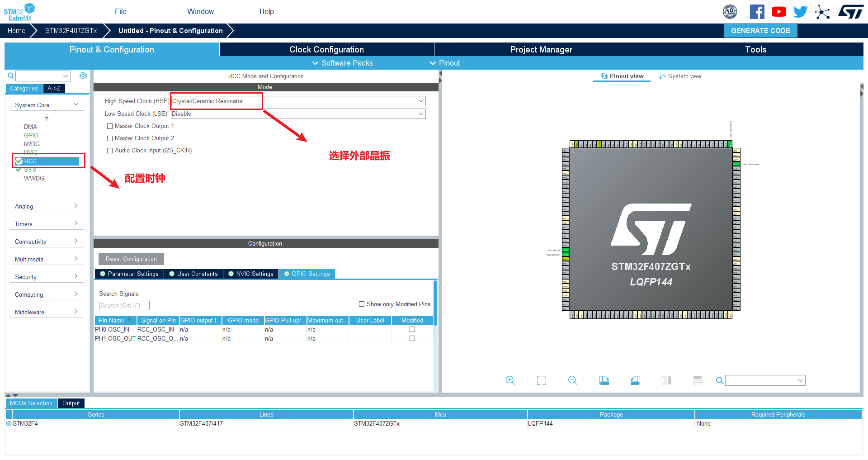The height and width of the screenshot is (460, 868).
Task: Enable Master Clock Output 1
Action: pyautogui.click(x=110, y=126)
